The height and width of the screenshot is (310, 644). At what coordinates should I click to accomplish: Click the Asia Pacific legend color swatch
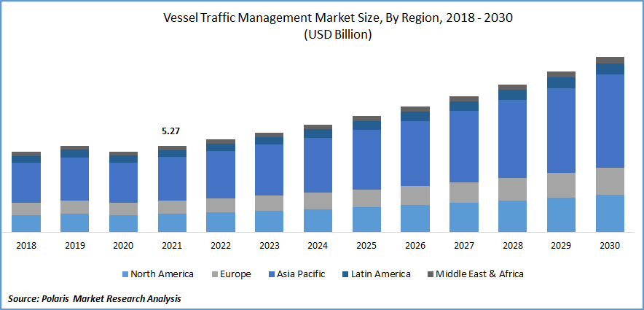[270, 274]
